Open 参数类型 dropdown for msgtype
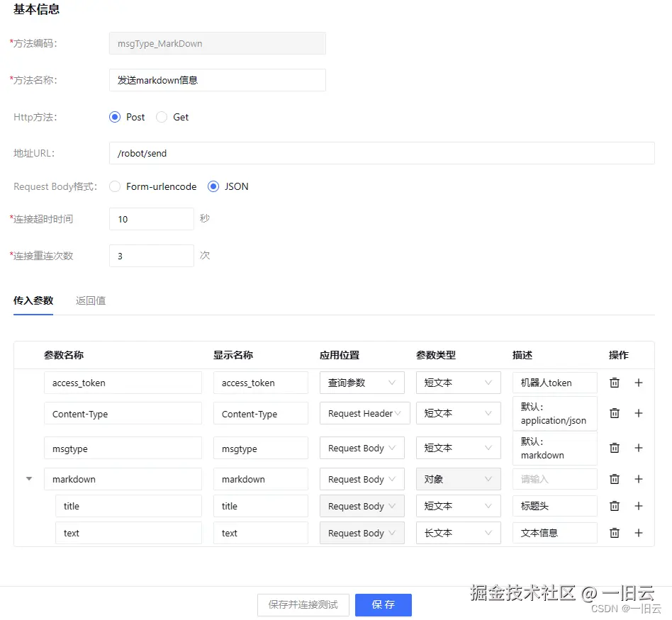Image resolution: width=672 pixels, height=620 pixels. click(458, 448)
